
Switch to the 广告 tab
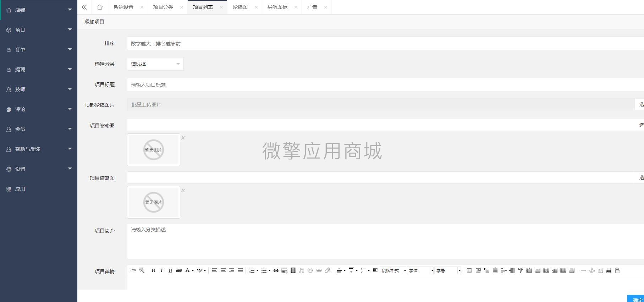pyautogui.click(x=312, y=7)
